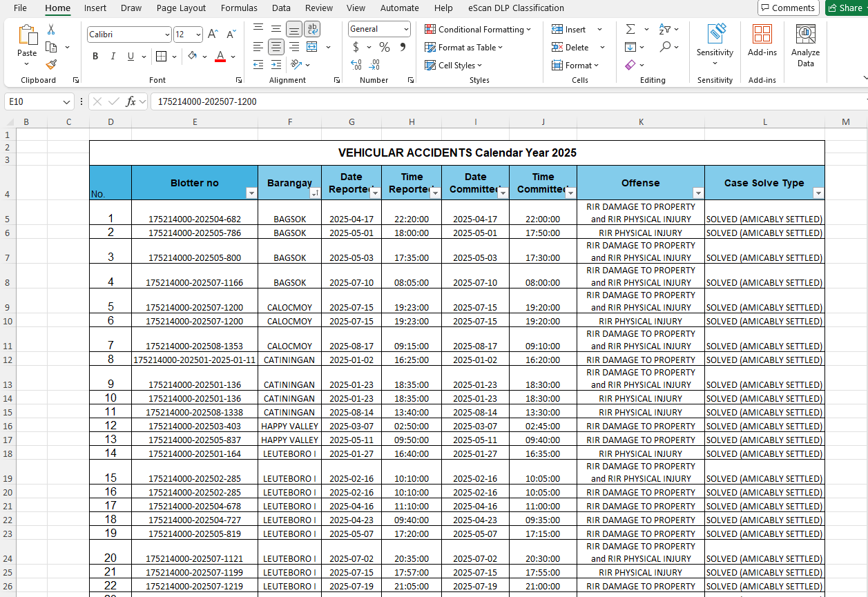Decrease indent in Alignment group
868x597 pixels.
(258, 64)
